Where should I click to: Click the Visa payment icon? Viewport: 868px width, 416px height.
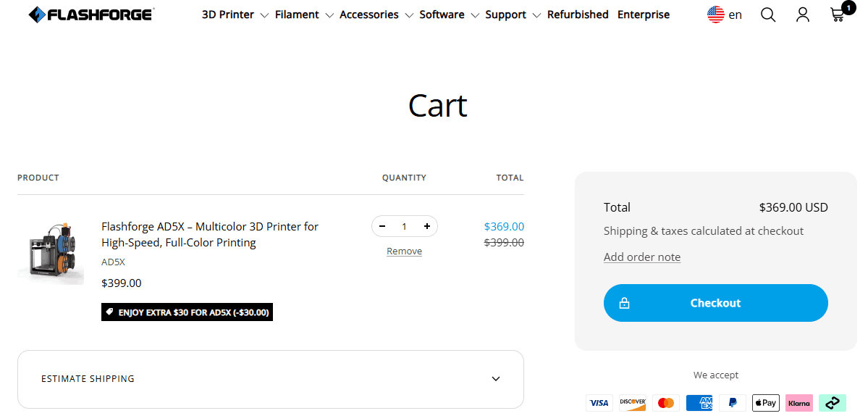(x=599, y=403)
